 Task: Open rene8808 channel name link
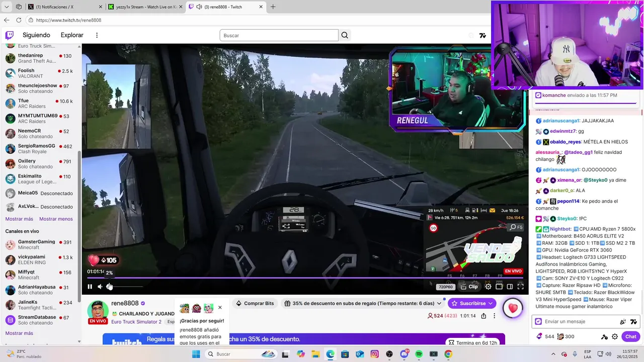tap(125, 303)
